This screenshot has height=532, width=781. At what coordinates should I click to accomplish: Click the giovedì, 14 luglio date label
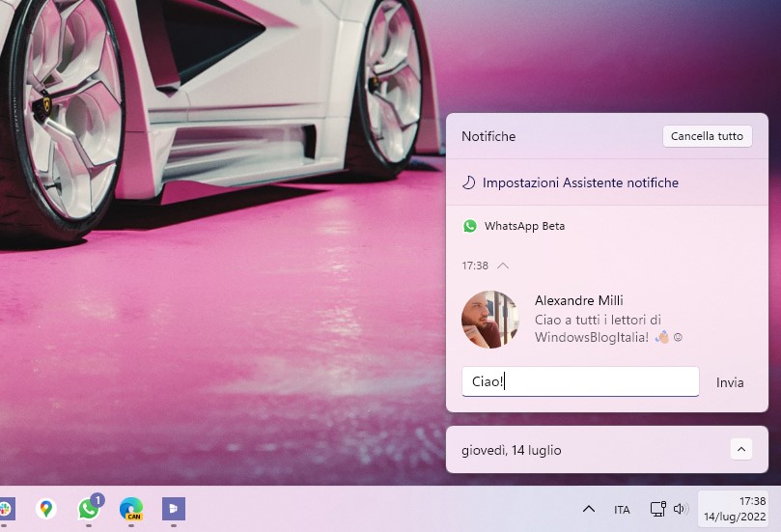pos(511,450)
